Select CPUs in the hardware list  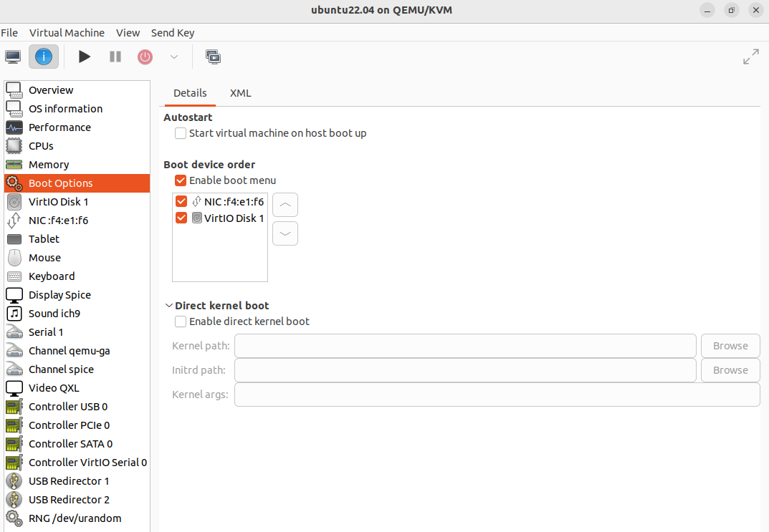click(41, 146)
